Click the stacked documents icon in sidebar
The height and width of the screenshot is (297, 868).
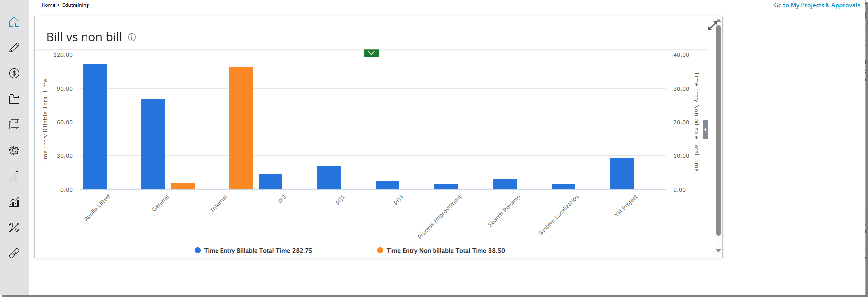point(14,124)
